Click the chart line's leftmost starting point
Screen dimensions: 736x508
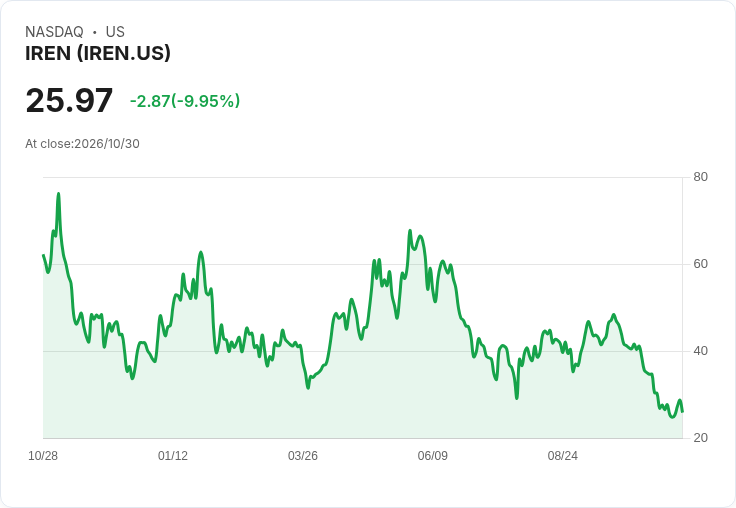43,255
